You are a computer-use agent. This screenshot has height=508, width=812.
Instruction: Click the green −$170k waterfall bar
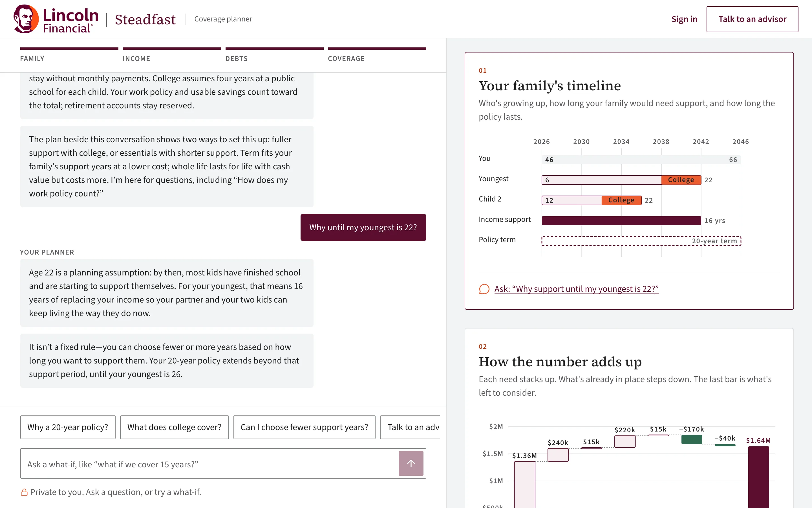click(692, 439)
